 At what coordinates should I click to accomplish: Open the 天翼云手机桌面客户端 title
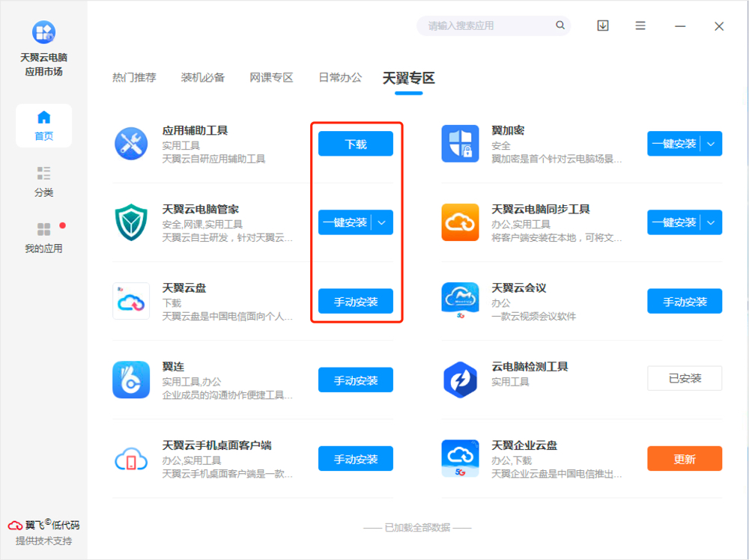click(217, 445)
